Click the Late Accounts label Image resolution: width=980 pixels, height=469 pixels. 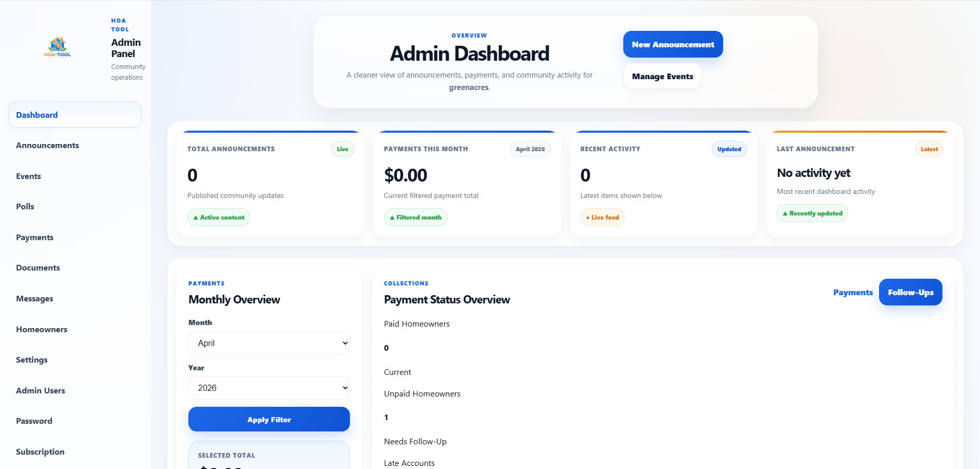tap(409, 463)
